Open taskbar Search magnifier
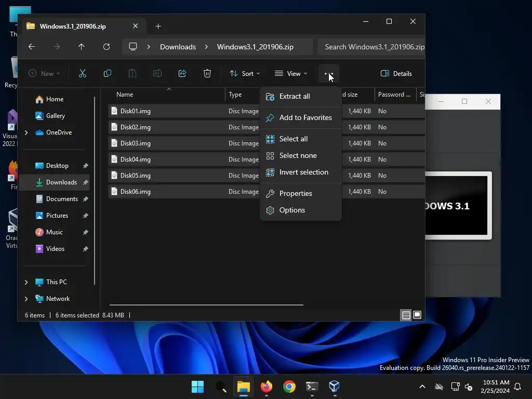Image resolution: width=532 pixels, height=399 pixels. (x=220, y=387)
